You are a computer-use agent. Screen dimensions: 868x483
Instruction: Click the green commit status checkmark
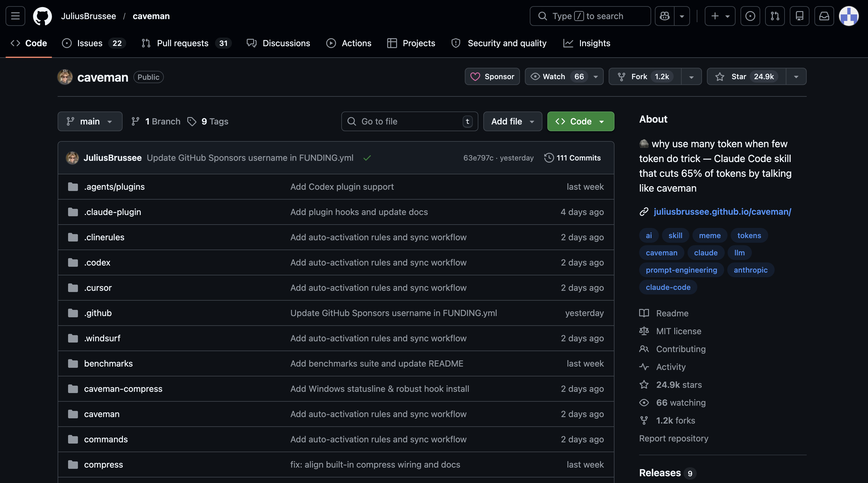(x=367, y=158)
